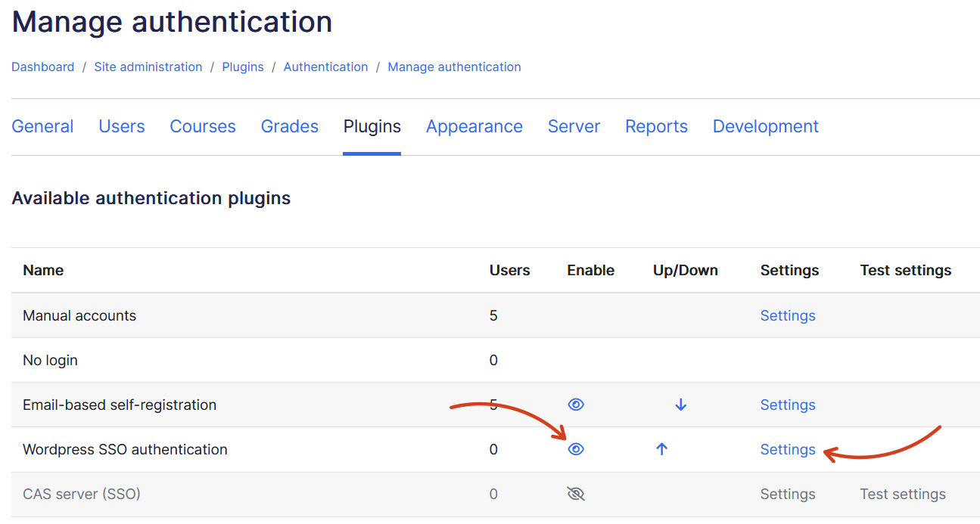Switch to the Users tab

coord(122,126)
